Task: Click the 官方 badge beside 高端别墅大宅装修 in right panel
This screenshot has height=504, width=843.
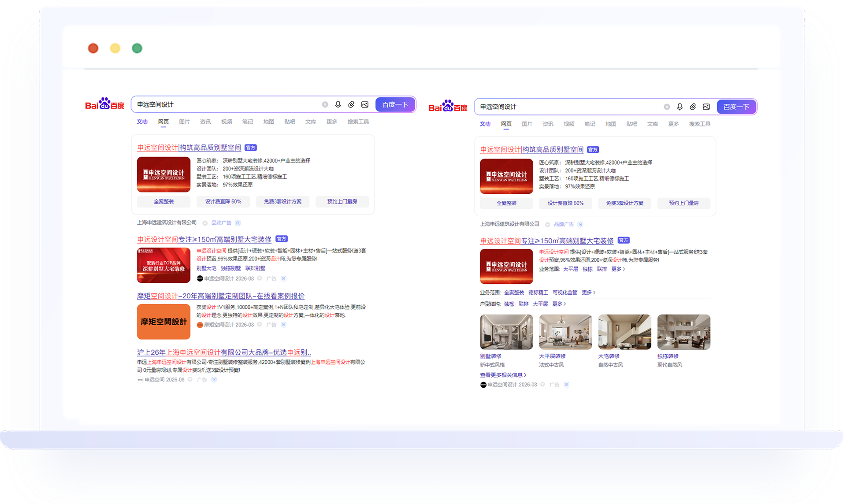Action: [624, 240]
